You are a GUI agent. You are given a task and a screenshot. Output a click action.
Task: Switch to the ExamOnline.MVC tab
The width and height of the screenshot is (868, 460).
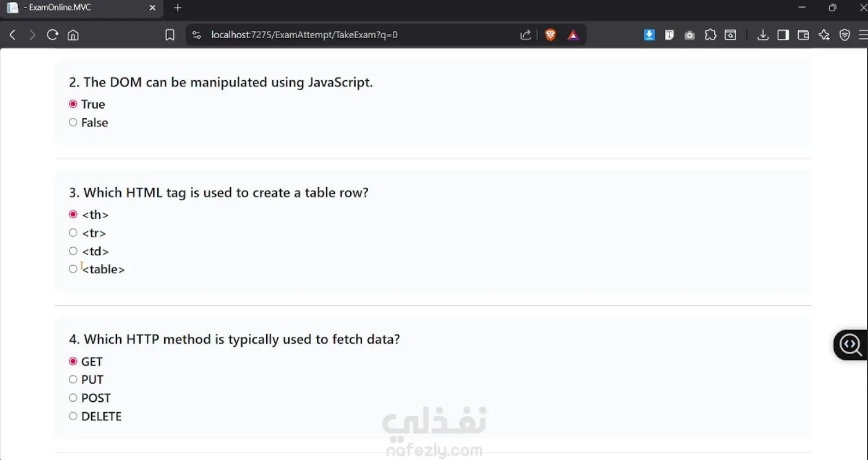(76, 8)
